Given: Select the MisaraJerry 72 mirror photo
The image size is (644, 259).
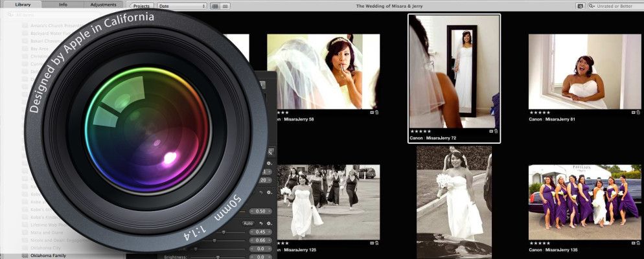Looking at the screenshot, I should 454,71.
